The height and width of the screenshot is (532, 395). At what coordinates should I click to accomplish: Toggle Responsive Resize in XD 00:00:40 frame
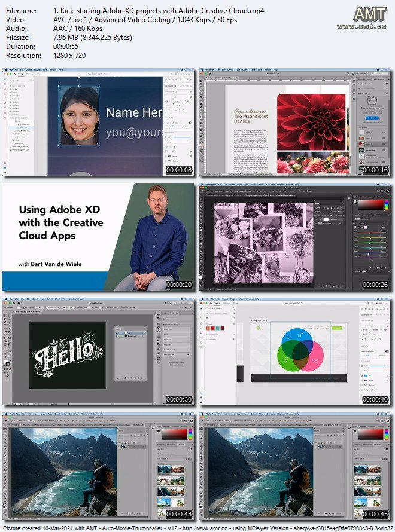tap(387, 351)
